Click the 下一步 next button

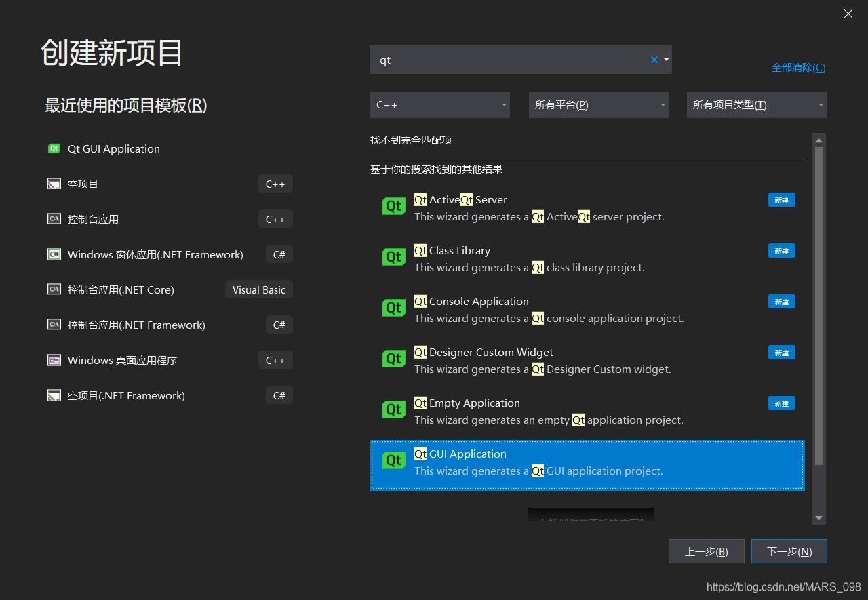pos(789,551)
